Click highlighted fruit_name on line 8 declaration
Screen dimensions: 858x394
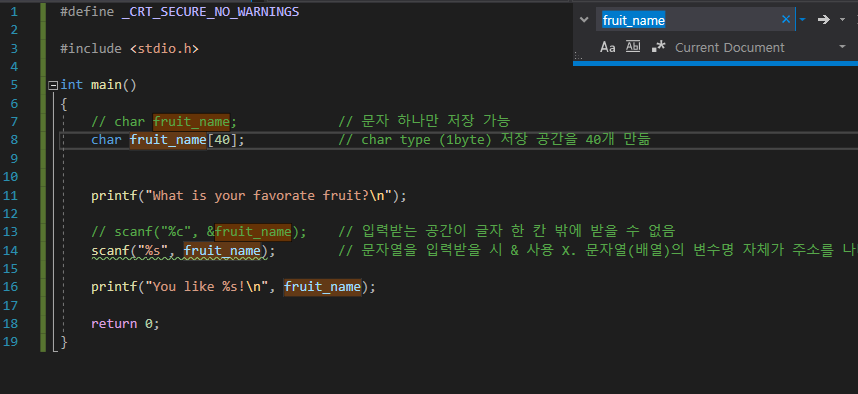point(168,140)
